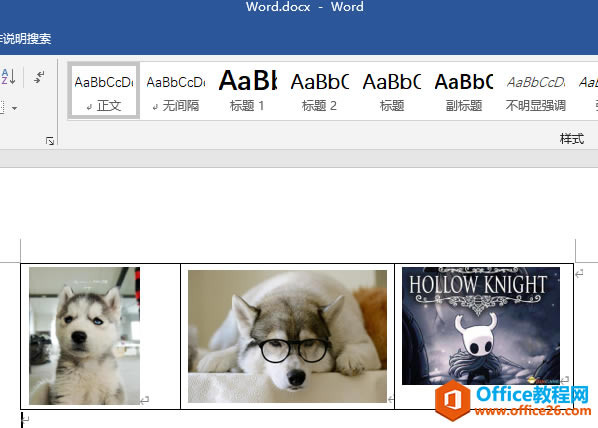598x428 pixels.
Task: Select the husky with glasses picture
Action: [287, 336]
